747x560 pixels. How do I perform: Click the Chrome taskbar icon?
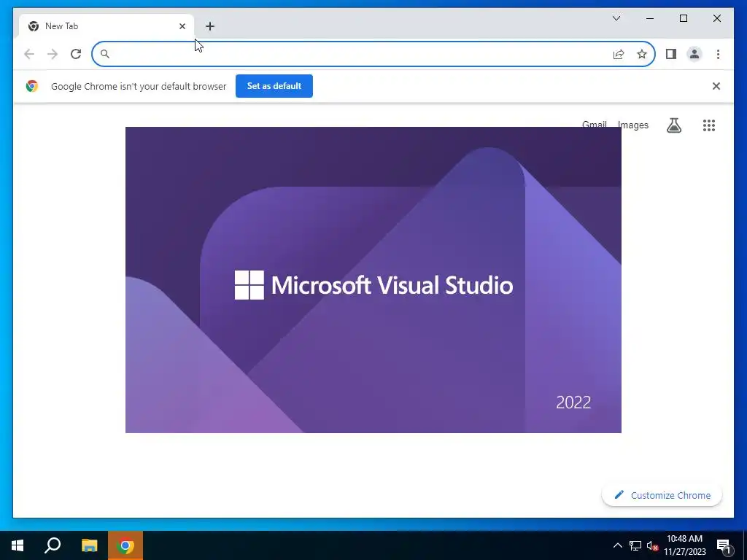point(125,545)
